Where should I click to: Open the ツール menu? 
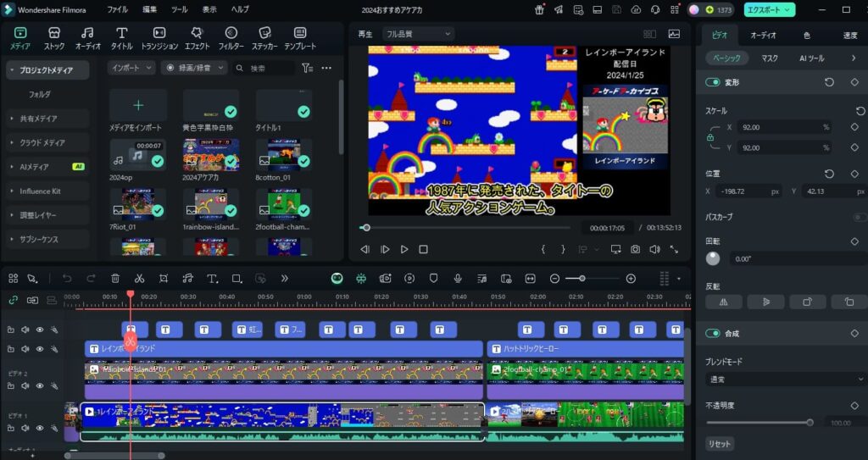tap(180, 10)
